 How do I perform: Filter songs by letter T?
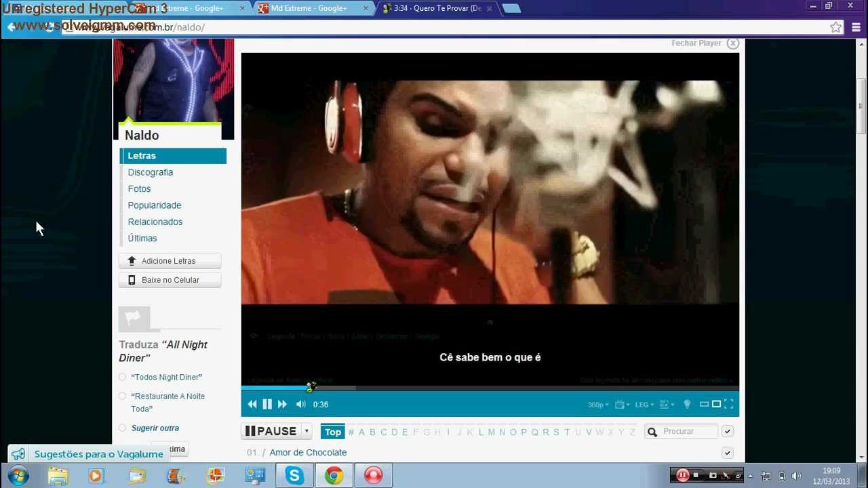[x=567, y=432]
